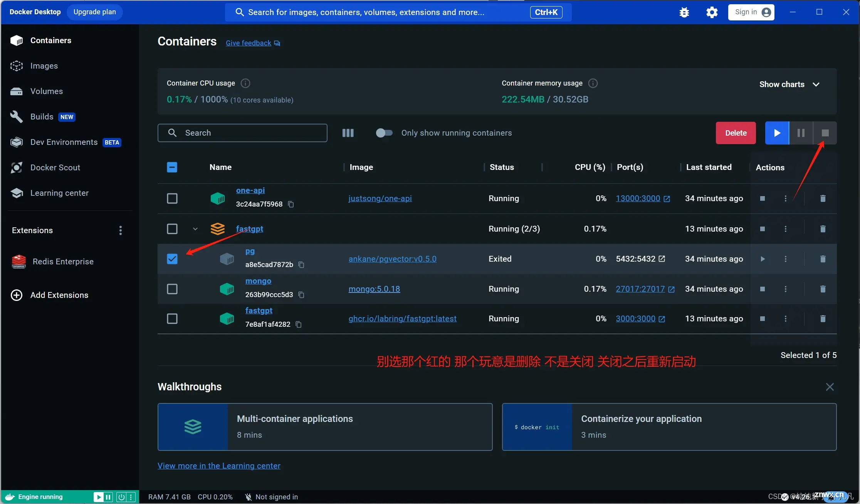Delete the one-api container using trash icon
This screenshot has width=860, height=504.
823,198
